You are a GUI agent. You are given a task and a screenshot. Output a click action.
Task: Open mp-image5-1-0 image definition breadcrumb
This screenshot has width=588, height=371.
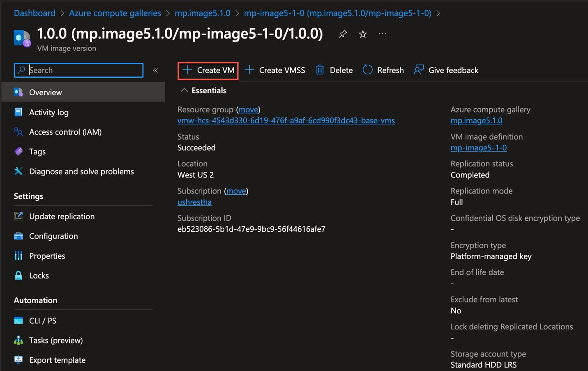[x=338, y=13]
